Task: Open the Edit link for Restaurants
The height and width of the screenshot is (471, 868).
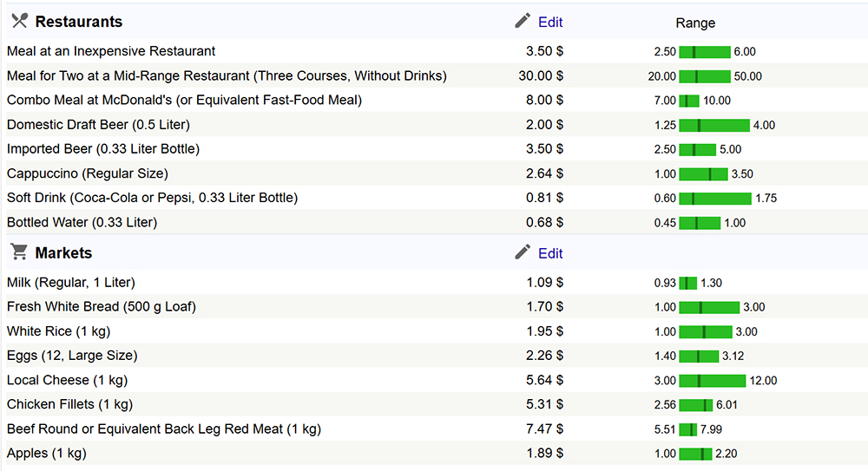Action: (550, 22)
